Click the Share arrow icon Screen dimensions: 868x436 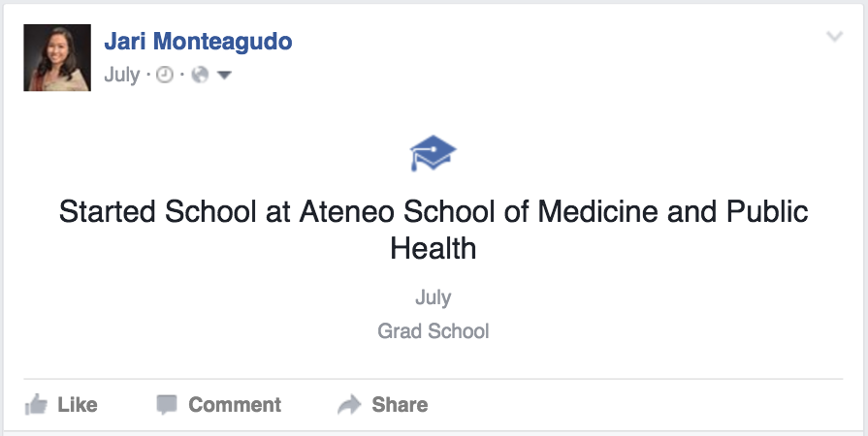(x=349, y=404)
